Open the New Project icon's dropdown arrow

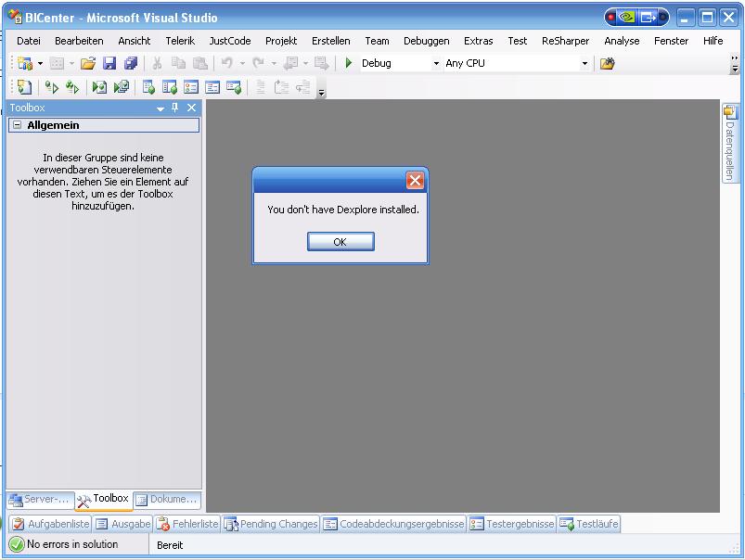(x=41, y=63)
